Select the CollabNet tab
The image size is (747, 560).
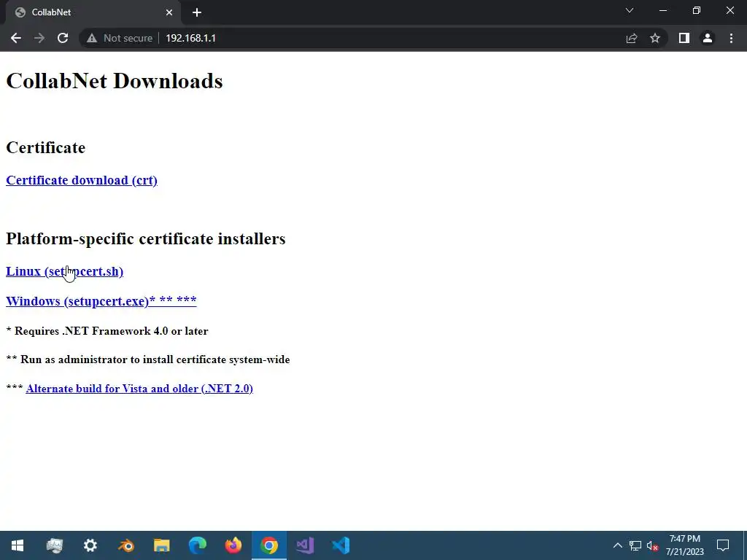[93, 12]
